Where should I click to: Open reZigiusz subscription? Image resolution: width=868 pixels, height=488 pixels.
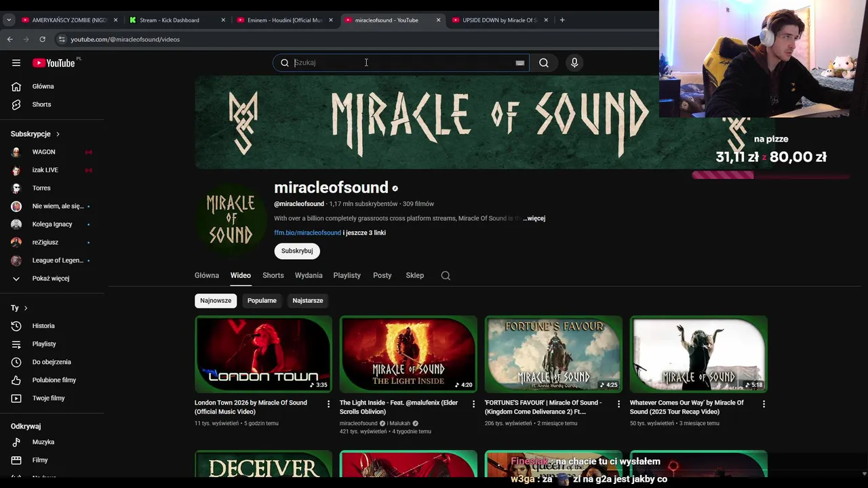click(52, 242)
